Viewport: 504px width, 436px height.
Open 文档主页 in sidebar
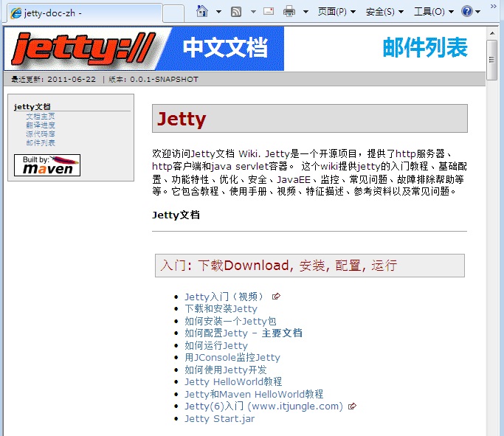pyautogui.click(x=41, y=117)
